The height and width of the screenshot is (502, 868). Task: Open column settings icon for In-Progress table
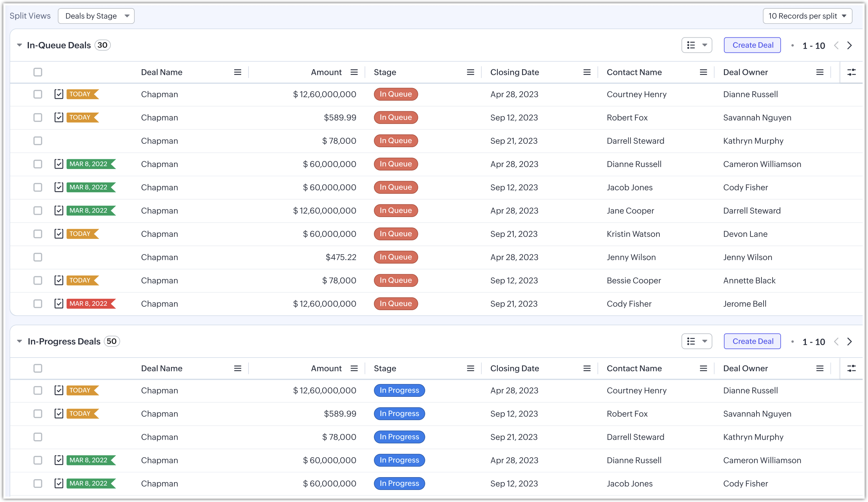coord(851,368)
